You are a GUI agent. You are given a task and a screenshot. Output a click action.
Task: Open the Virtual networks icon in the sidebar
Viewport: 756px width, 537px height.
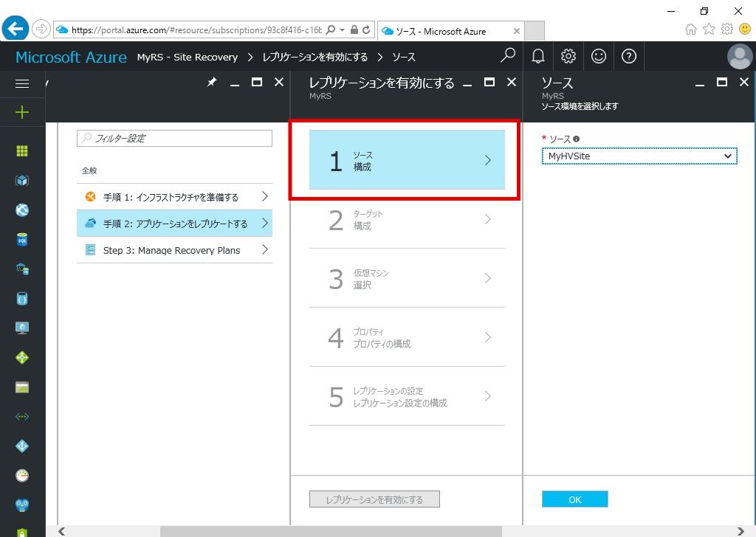coord(22,417)
